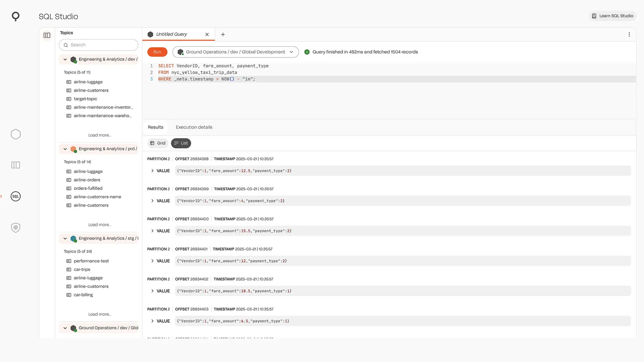Click the logo icon at top left

tap(15, 16)
